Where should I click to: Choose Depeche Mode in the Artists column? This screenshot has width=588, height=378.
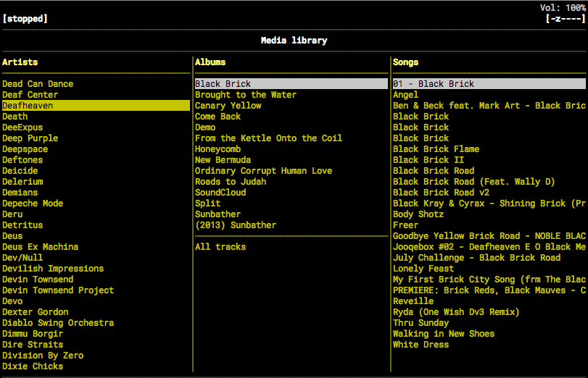pyautogui.click(x=33, y=203)
